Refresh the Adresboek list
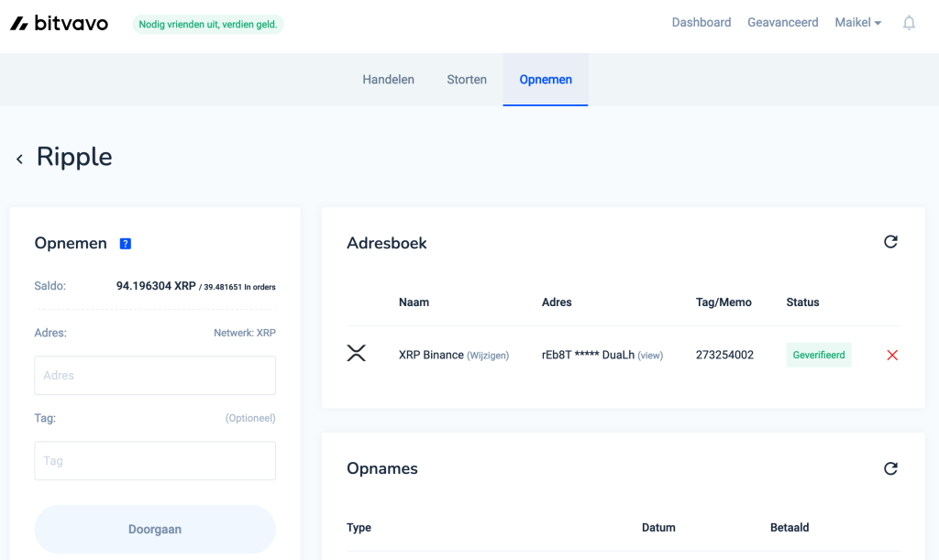The width and height of the screenshot is (939, 560). point(889,242)
